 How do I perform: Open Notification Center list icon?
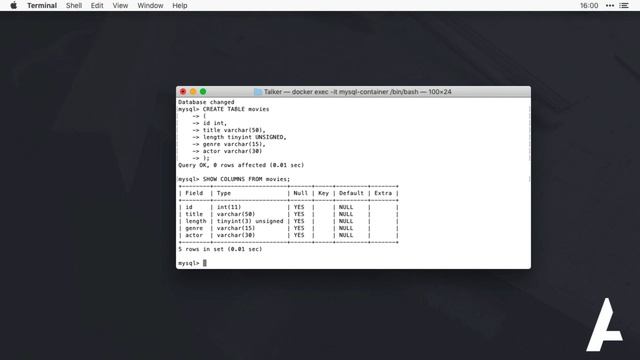click(x=624, y=6)
